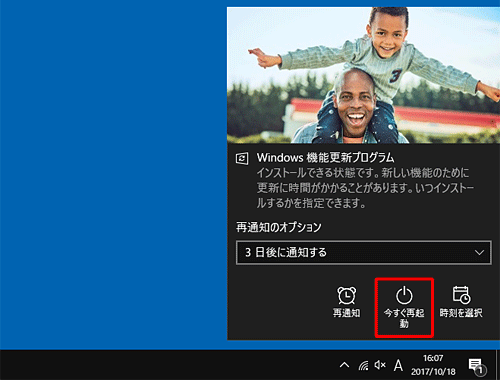Click the IME input mode A indicator

click(398, 365)
